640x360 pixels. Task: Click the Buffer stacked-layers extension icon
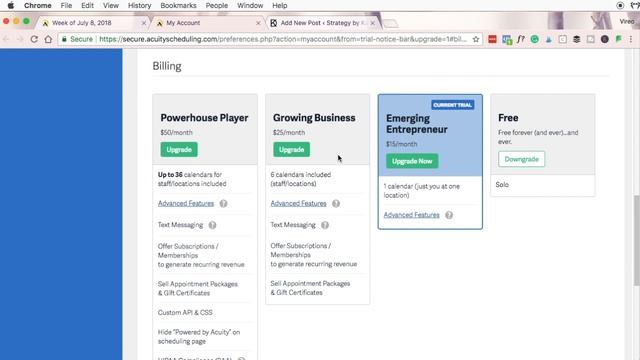point(576,39)
